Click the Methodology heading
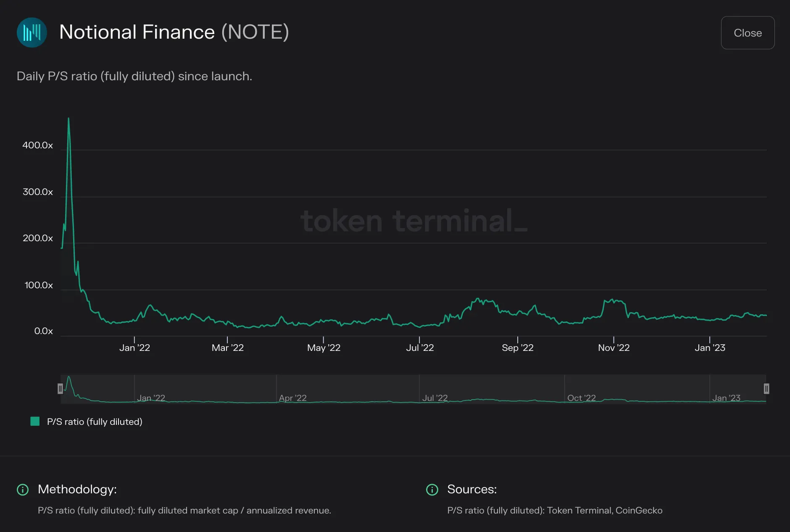This screenshot has width=790, height=532. point(77,489)
